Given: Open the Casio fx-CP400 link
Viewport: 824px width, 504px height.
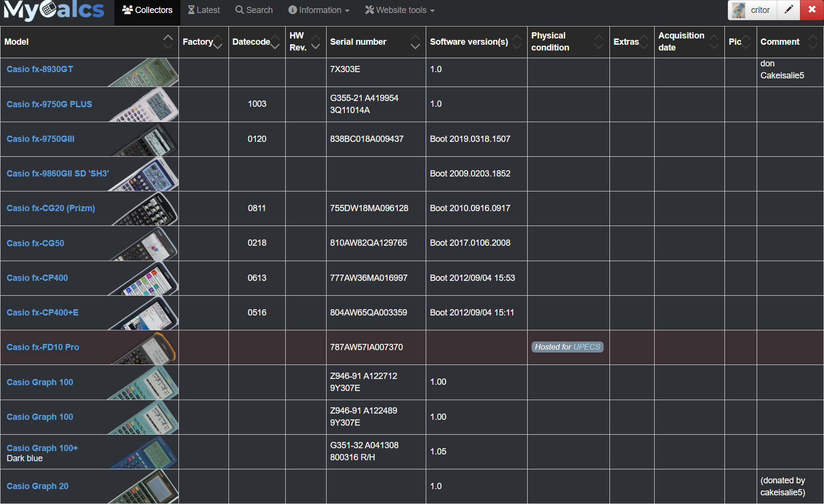Looking at the screenshot, I should [37, 278].
